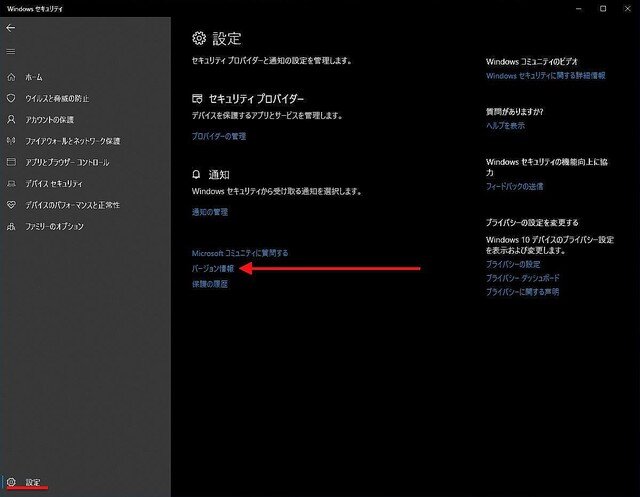
Task: Click the family icon for ファミリーのオプション
Action: pyautogui.click(x=11, y=226)
